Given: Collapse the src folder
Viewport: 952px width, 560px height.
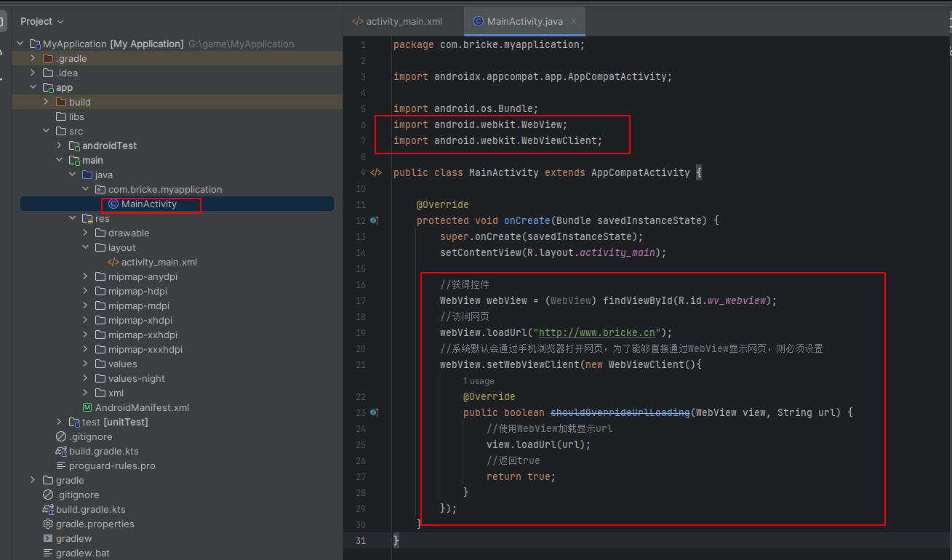Looking at the screenshot, I should pos(47,131).
